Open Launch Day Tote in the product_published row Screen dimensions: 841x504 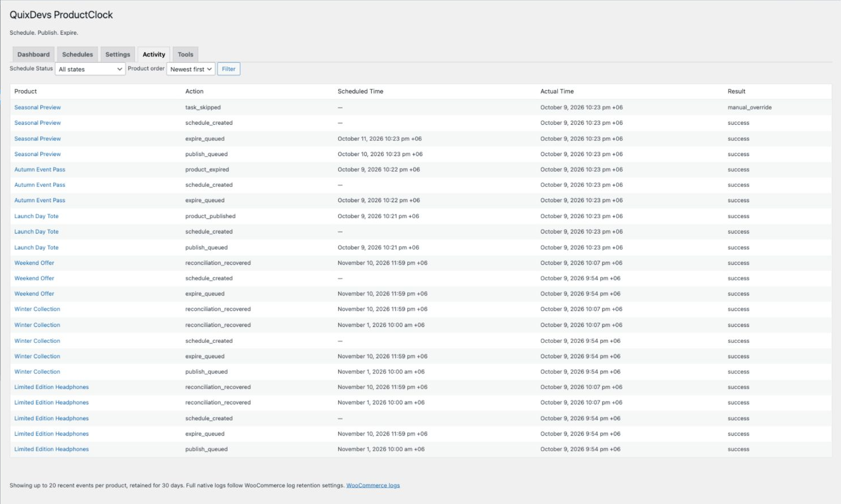point(36,216)
